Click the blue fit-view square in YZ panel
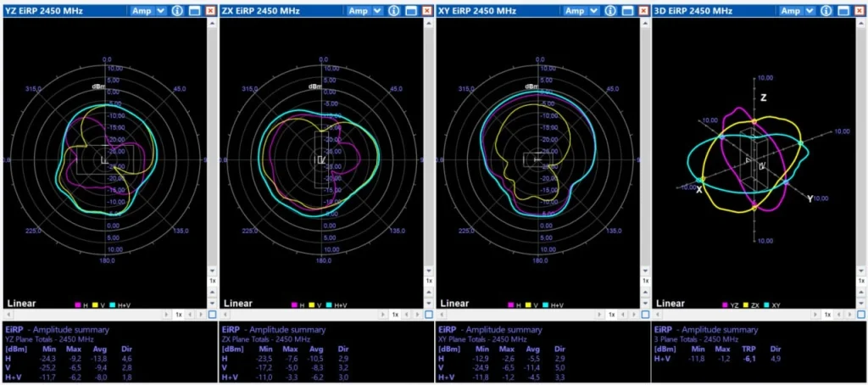Screen dimensions: 868x385 click(x=212, y=315)
